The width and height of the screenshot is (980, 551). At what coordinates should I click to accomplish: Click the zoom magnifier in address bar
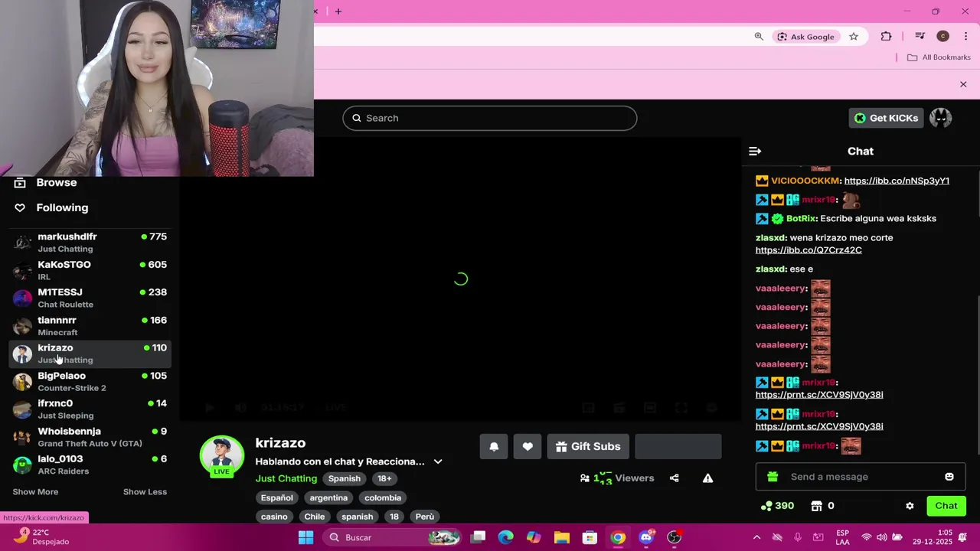759,37
